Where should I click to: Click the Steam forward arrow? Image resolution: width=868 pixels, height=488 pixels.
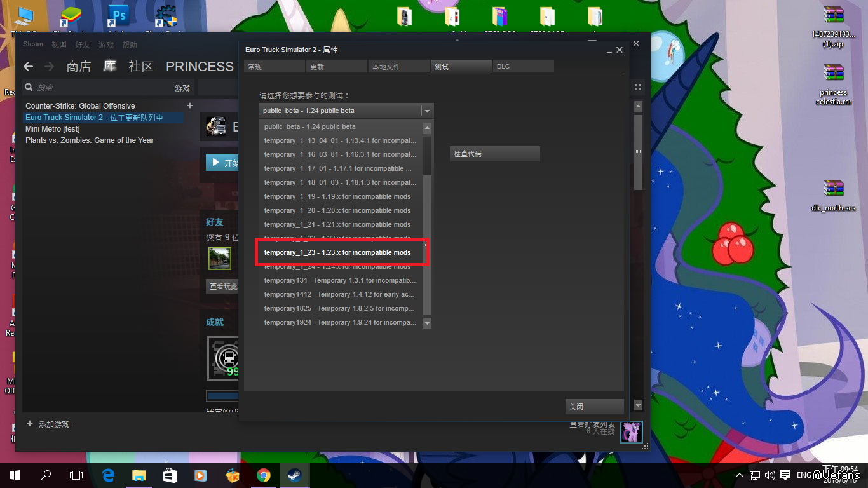coord(49,67)
